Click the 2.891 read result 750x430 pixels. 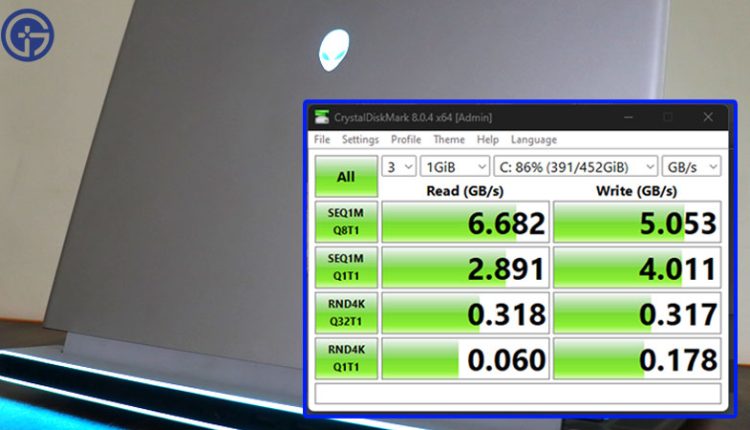(465, 267)
